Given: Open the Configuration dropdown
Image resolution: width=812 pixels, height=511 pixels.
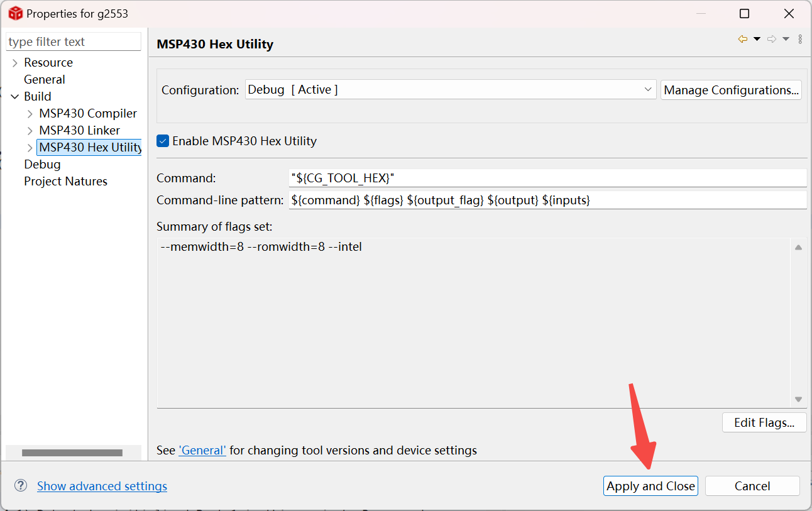Looking at the screenshot, I should [451, 90].
